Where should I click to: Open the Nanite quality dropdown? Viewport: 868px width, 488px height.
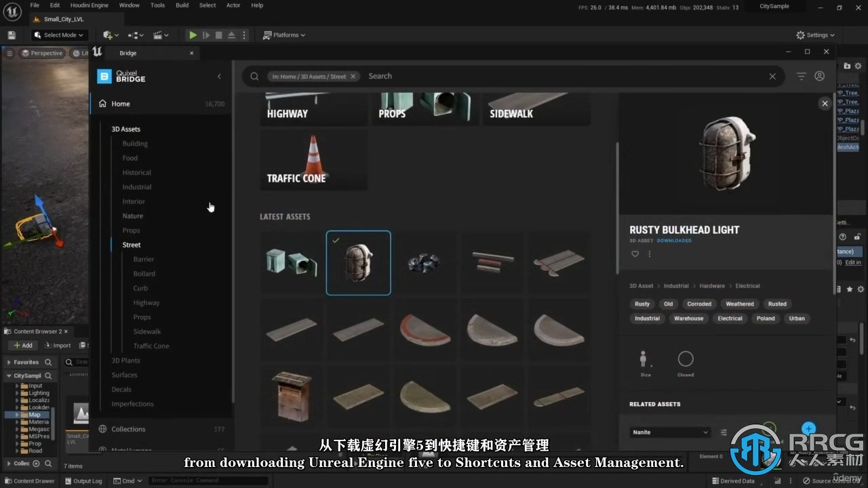670,432
